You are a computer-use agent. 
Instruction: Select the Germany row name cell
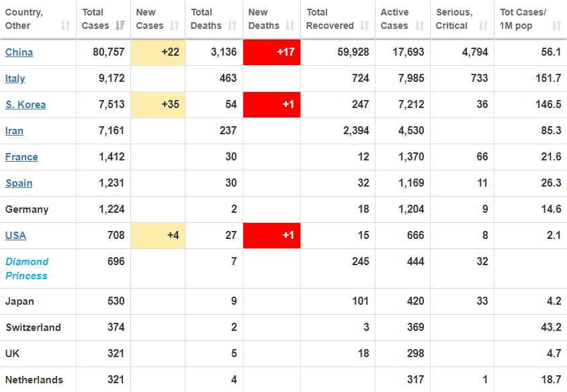(x=27, y=209)
